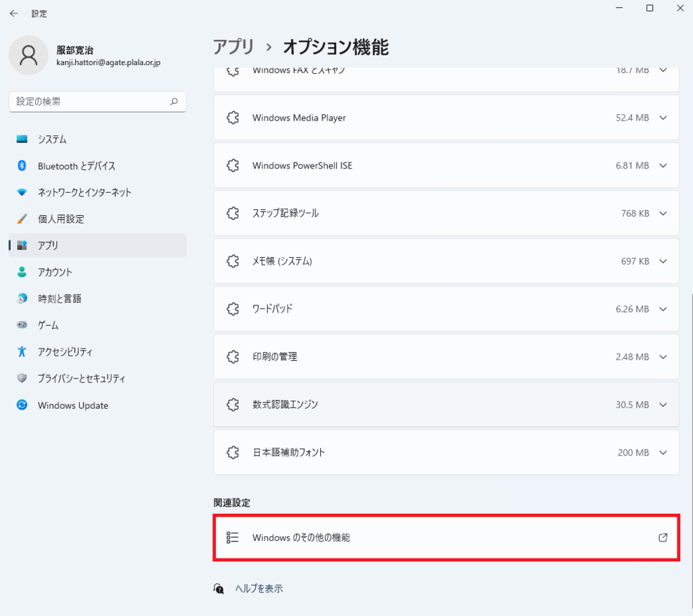The width and height of the screenshot is (693, 616).
Task: Click the 30.5 MB size value
Action: point(633,405)
